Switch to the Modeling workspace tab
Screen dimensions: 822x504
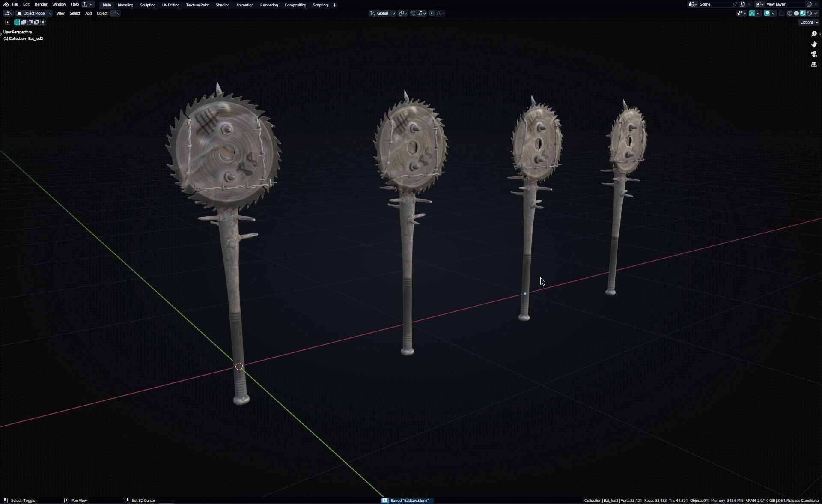pyautogui.click(x=125, y=5)
